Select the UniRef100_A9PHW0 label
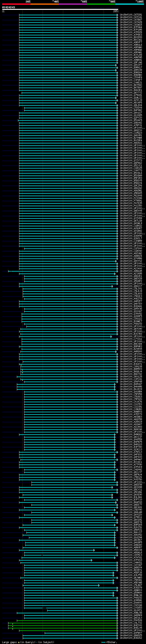Image resolution: width=146 pixels, height=644 pixels. point(131,47)
